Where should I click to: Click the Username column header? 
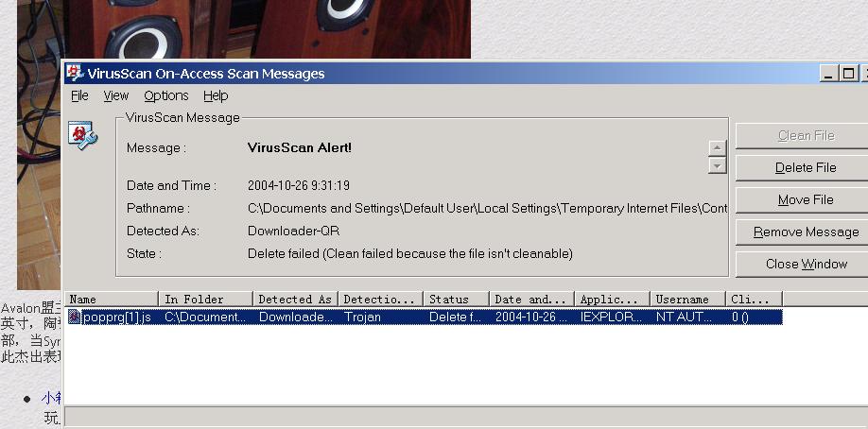point(687,300)
